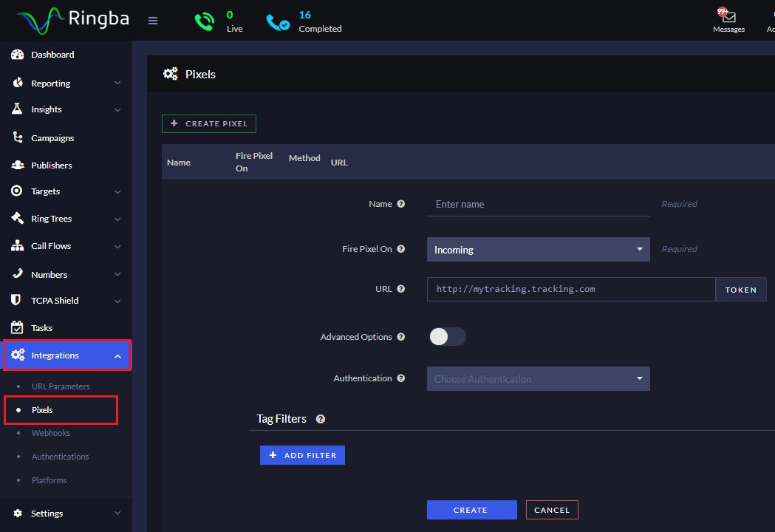
Task: Click the green Live calls phone icon
Action: tap(204, 21)
